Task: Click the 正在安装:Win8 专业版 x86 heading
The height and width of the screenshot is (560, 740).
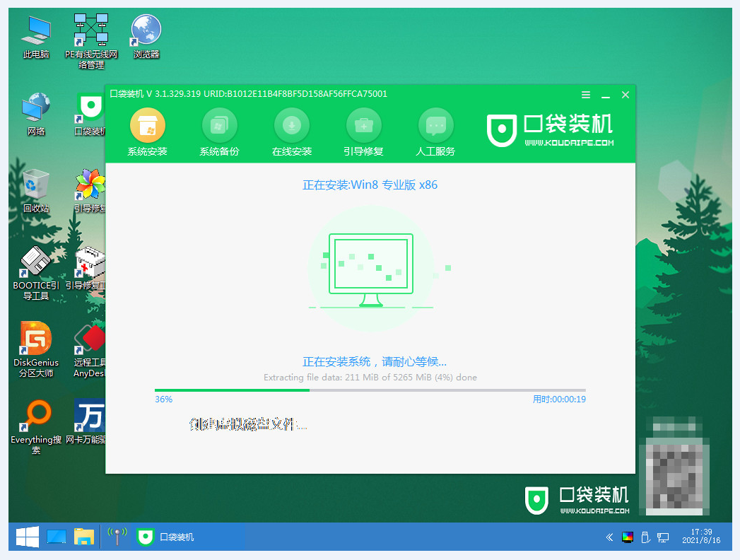Action: [x=370, y=185]
